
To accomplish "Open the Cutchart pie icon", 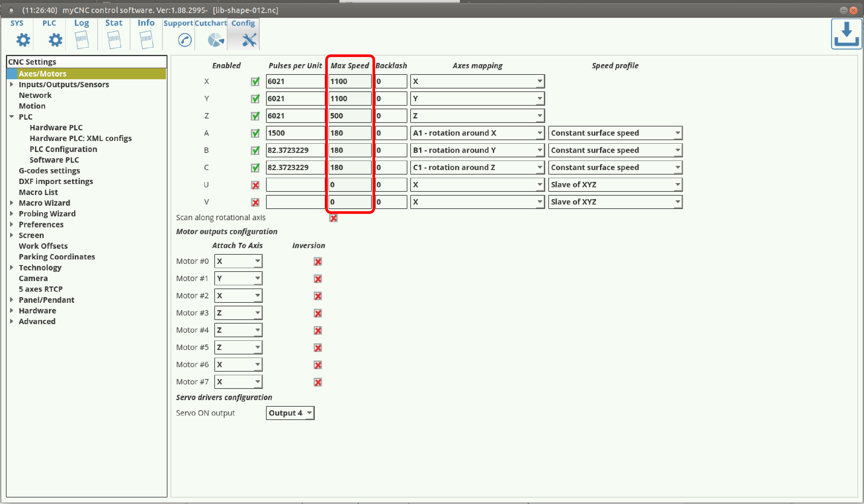I will 216,40.
